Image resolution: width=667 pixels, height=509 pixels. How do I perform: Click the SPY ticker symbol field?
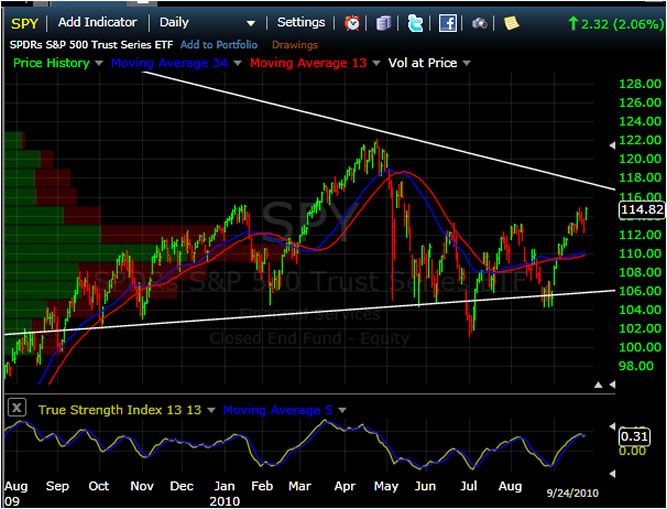(x=24, y=22)
